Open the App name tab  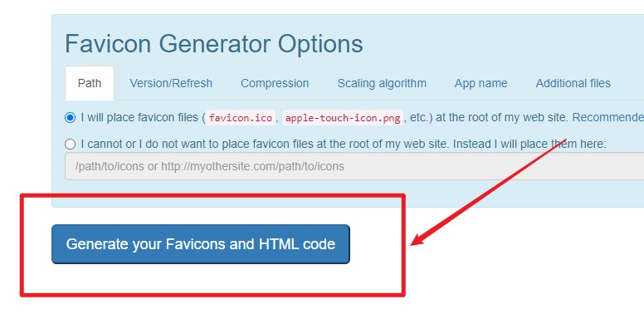click(481, 83)
